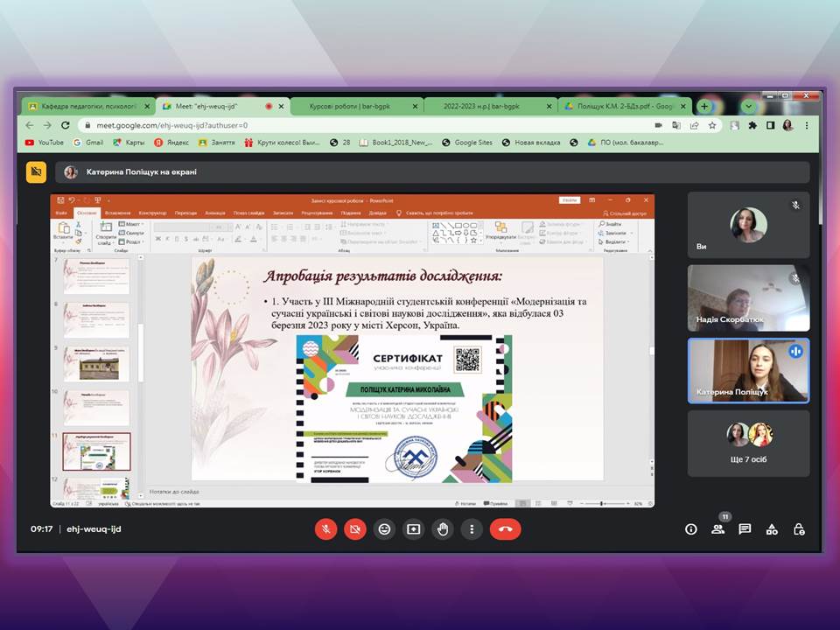Open host controls lock icon
Screen dimensions: 840x630
click(x=799, y=529)
